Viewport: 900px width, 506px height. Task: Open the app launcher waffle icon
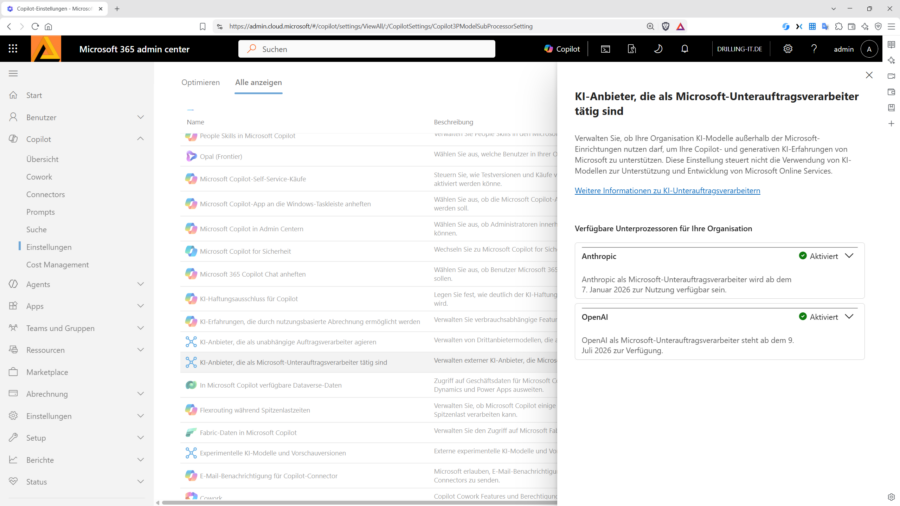point(13,49)
